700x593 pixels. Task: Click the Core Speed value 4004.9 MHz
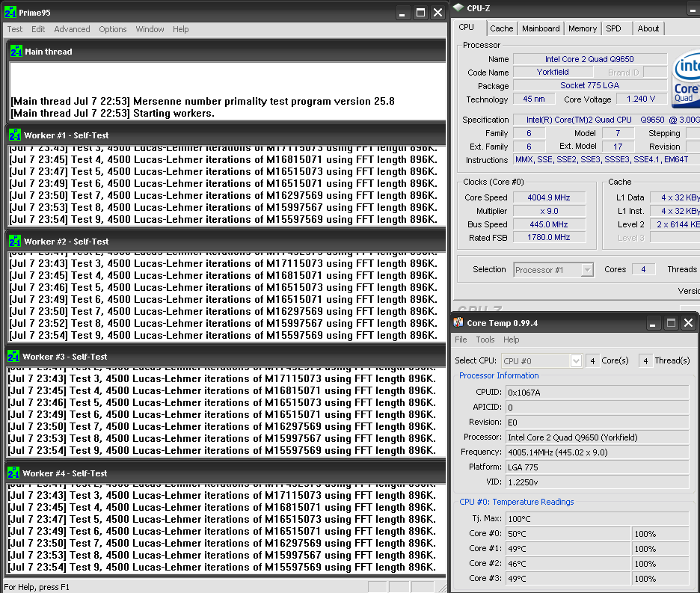tap(549, 197)
